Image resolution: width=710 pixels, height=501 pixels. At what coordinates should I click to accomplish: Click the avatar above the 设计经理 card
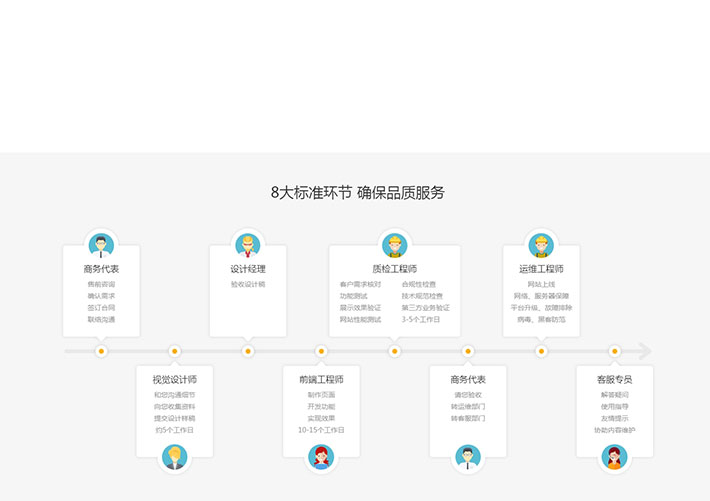pos(248,245)
